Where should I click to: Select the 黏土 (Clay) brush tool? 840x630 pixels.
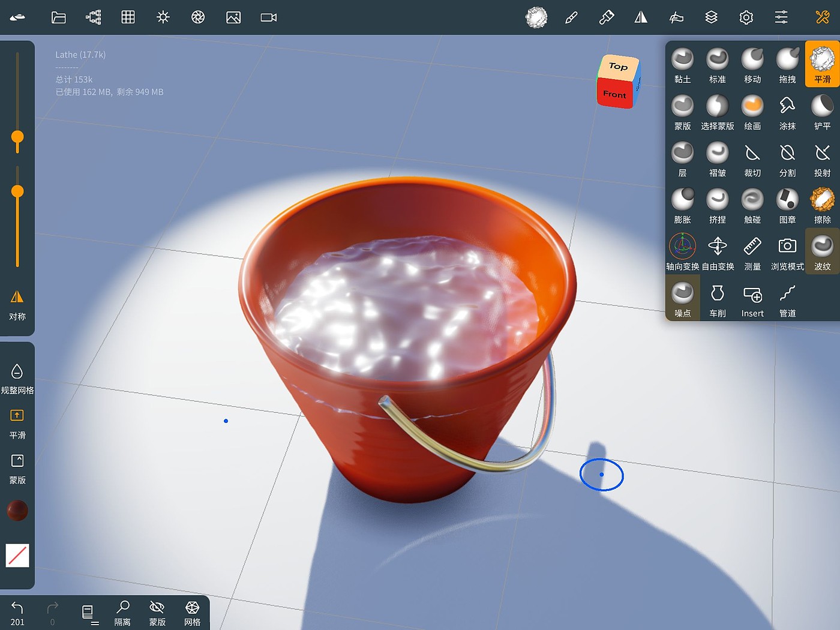pyautogui.click(x=682, y=65)
